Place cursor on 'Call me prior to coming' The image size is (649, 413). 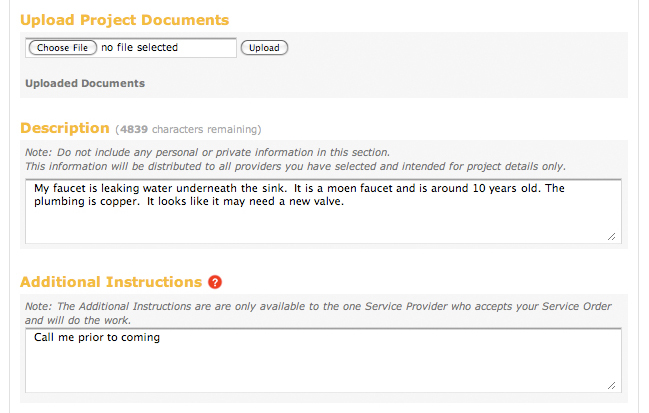pos(97,338)
